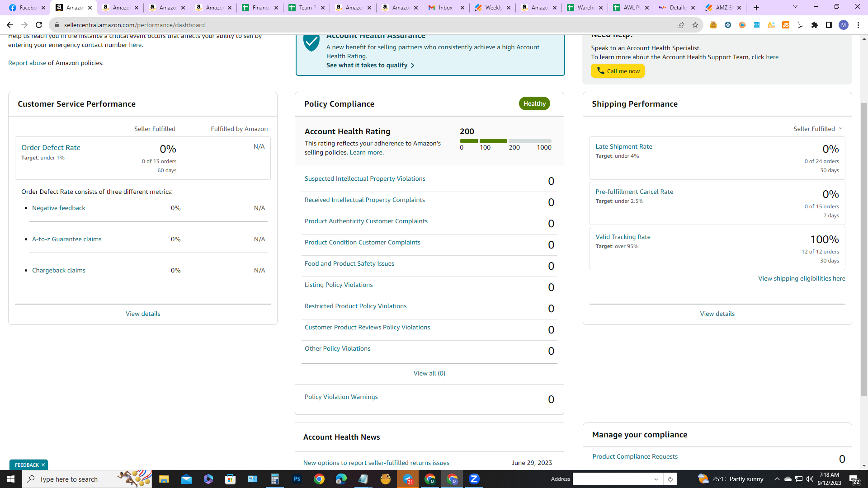
Task: Share this page using the address bar icon
Action: (x=681, y=25)
